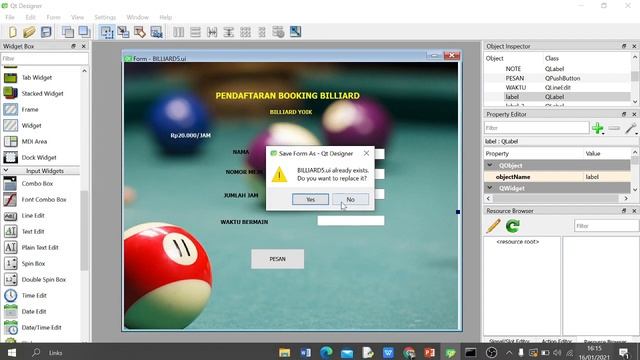The image size is (640, 360).
Task: Click the Bring to Front toolbar icon
Action: 84,32
